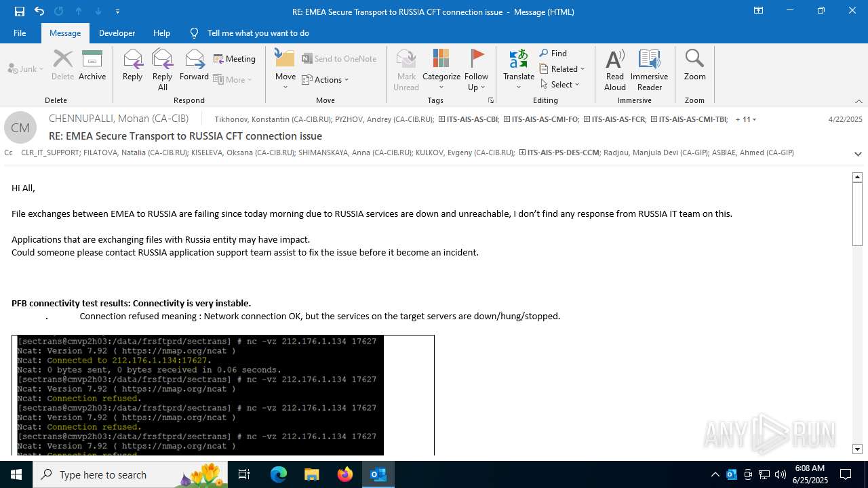Click the scroll up arrow of message

tap(857, 177)
